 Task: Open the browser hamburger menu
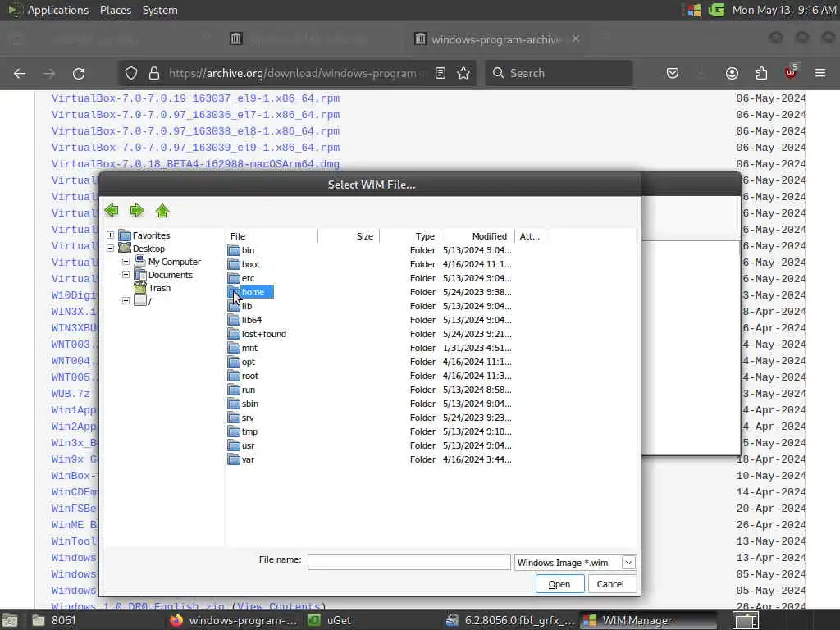coord(820,73)
